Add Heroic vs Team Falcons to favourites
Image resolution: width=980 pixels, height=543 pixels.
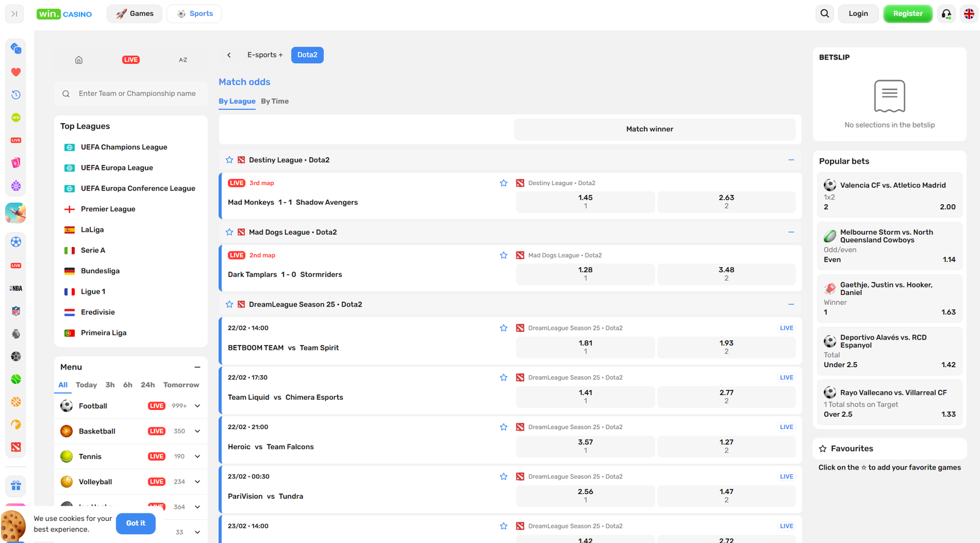[x=503, y=427]
